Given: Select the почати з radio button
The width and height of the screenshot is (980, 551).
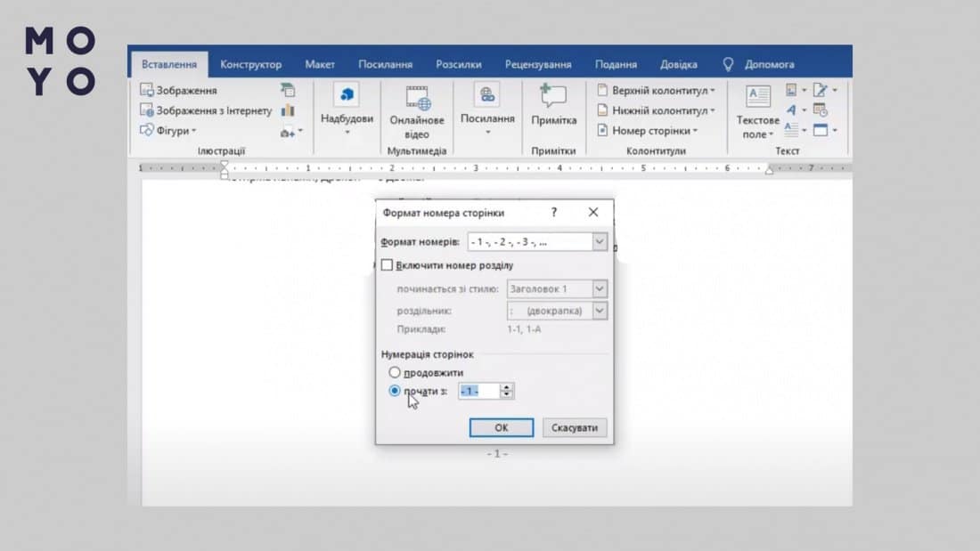Looking at the screenshot, I should [395, 391].
